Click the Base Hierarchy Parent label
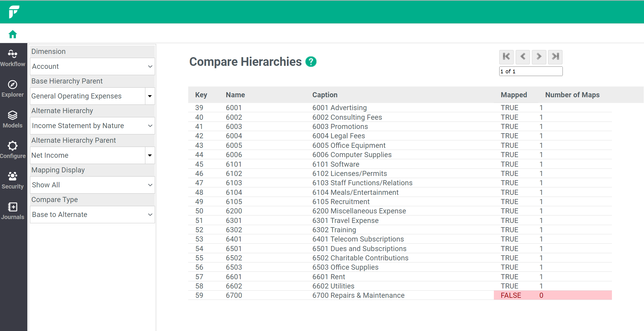This screenshot has width=644, height=331. pyautogui.click(x=67, y=81)
